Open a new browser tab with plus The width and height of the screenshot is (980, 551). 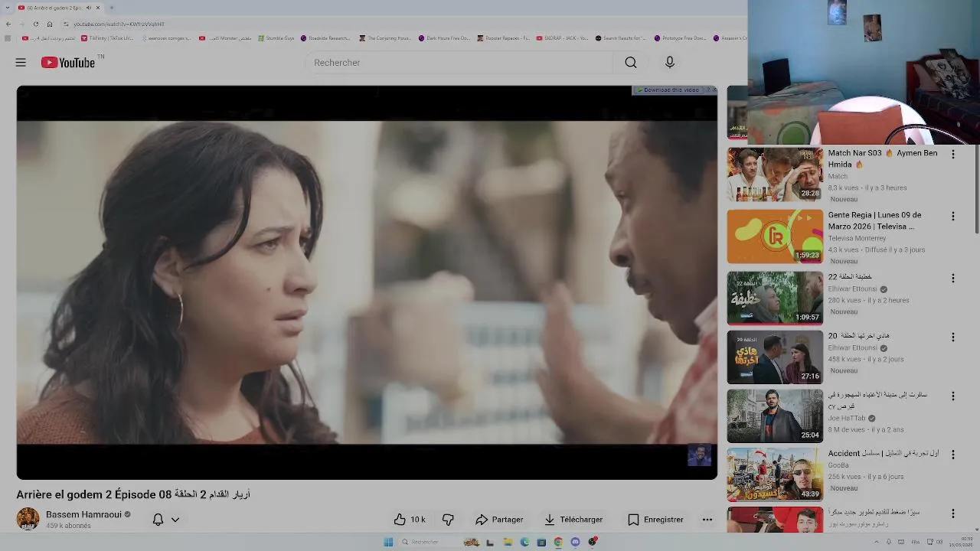[112, 8]
